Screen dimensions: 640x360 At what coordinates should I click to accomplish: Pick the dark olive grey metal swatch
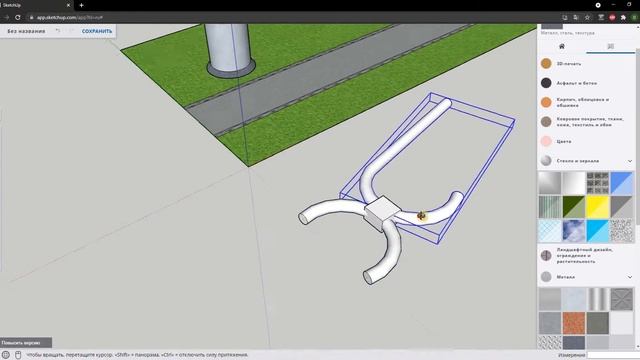[598, 322]
